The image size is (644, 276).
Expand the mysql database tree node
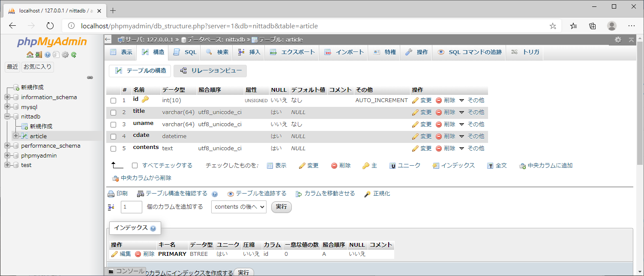click(x=7, y=107)
